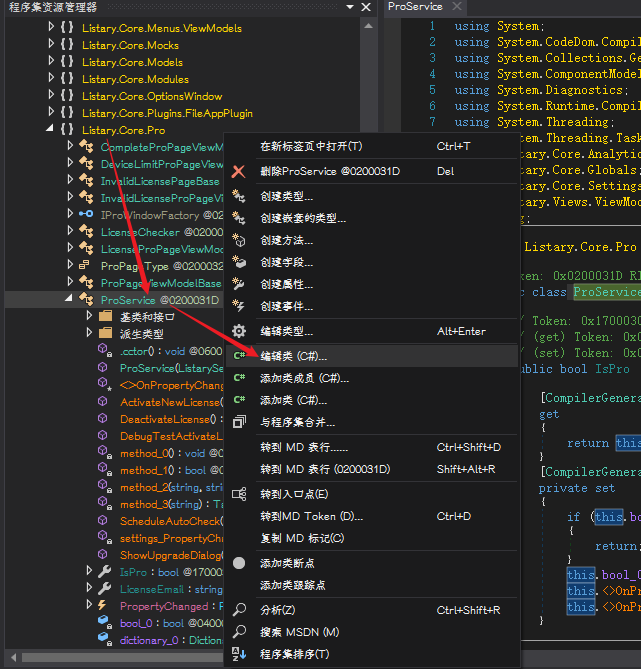Screen dimensions: 641x669
Task: Select the method_1() : bool entry
Action: tap(172, 470)
